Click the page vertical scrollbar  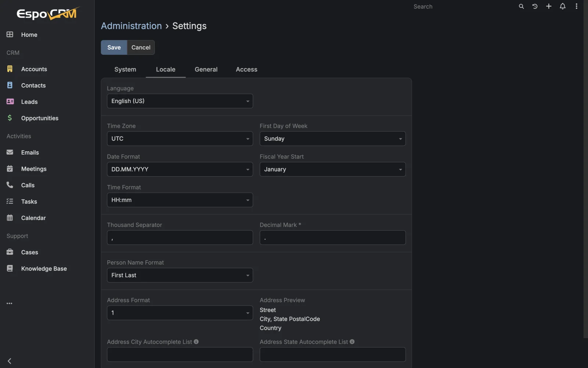click(x=585, y=169)
